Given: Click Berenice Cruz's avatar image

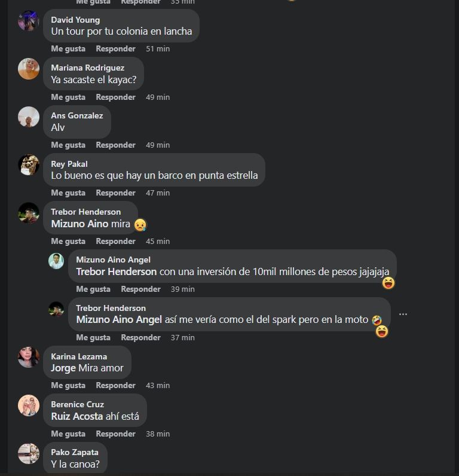Looking at the screenshot, I should 29,405.
